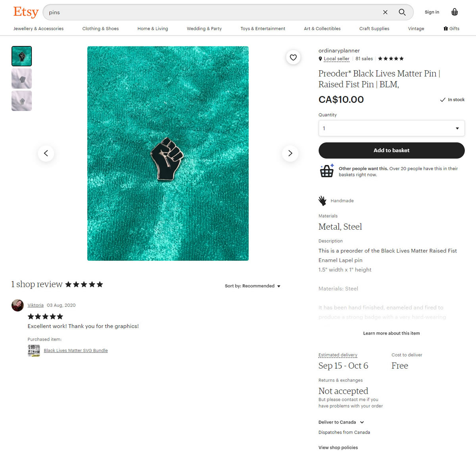Open the shopping basket icon
476x452 pixels.
(455, 12)
